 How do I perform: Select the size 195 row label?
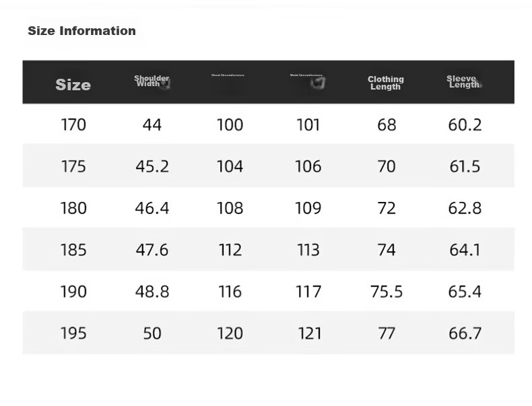[73, 333]
